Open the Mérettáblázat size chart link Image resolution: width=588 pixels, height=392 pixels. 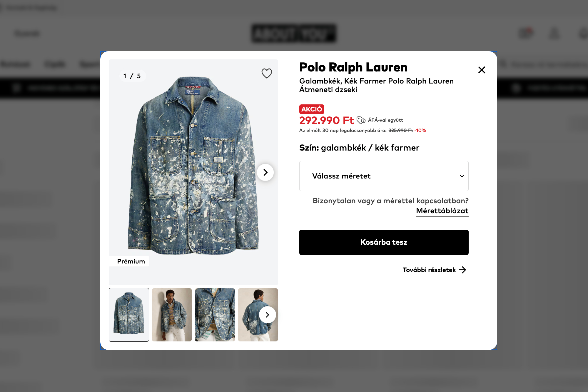442,211
